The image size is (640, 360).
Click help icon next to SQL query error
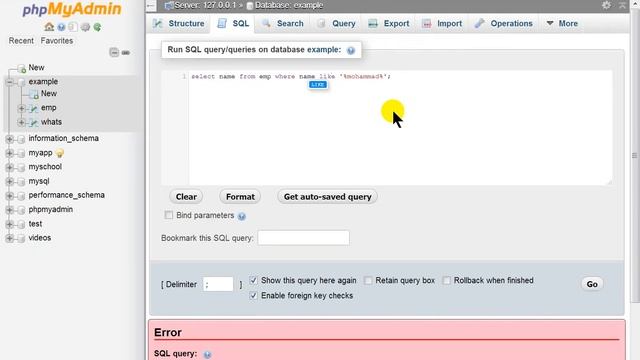[207, 354]
